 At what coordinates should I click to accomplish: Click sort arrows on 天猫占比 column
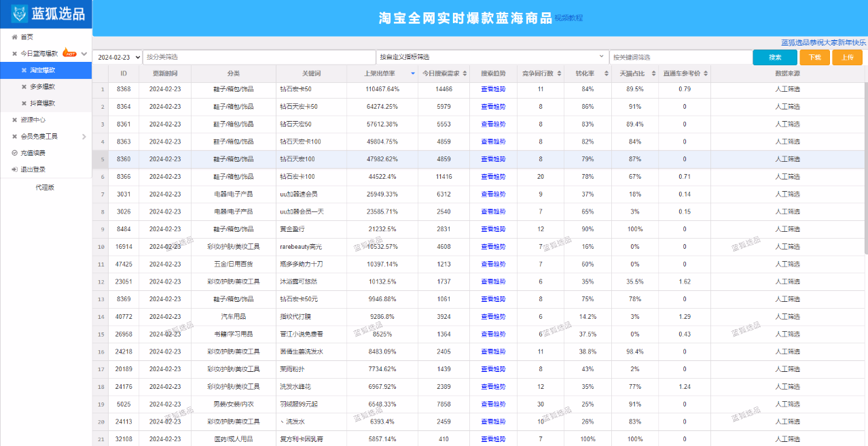pyautogui.click(x=653, y=73)
